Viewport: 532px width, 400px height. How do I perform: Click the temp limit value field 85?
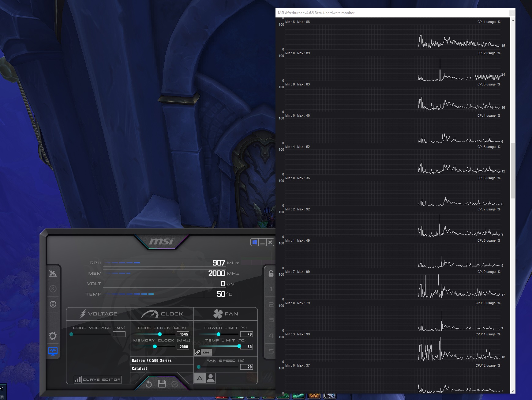click(247, 347)
